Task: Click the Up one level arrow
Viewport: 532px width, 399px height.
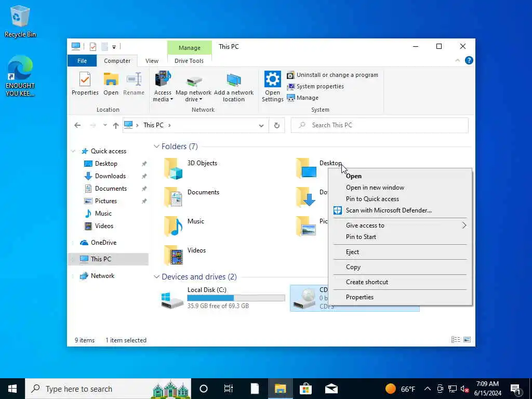Action: [116, 126]
